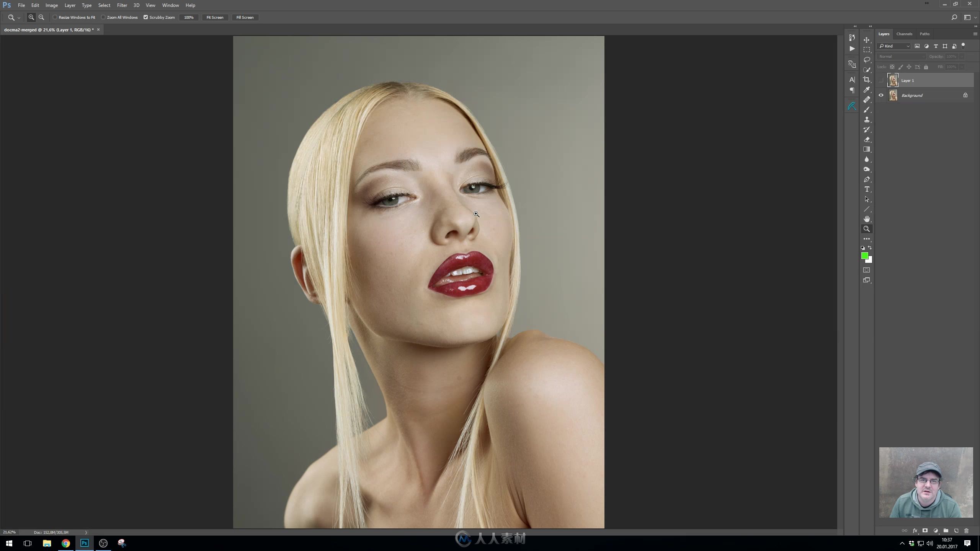Toggle the layer filter on/off switch
The height and width of the screenshot is (551, 980).
click(963, 46)
